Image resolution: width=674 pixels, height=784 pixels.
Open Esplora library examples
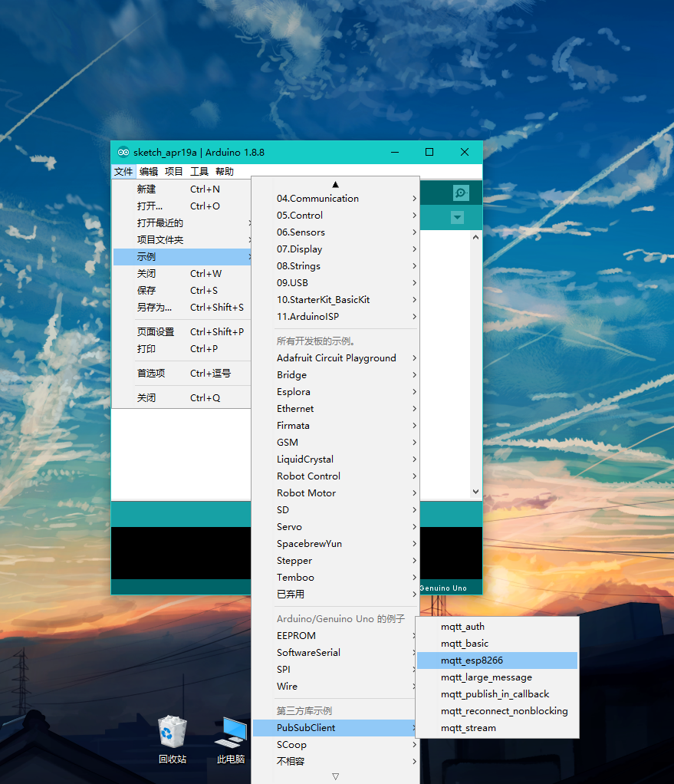pyautogui.click(x=335, y=392)
